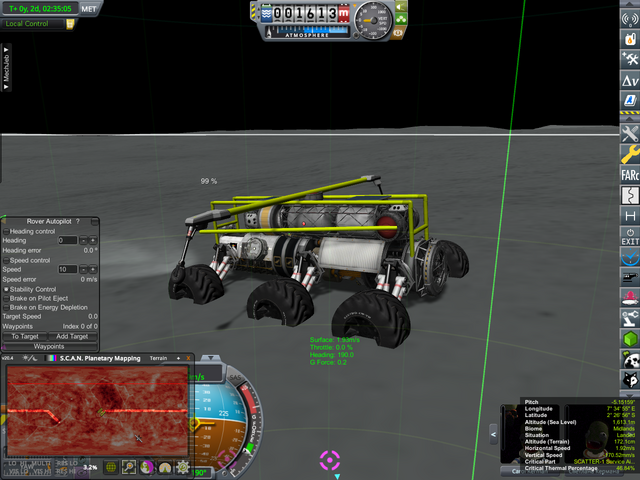Open the SCAN map Terrain type dropdown
The height and width of the screenshot is (480, 640).
158,358
